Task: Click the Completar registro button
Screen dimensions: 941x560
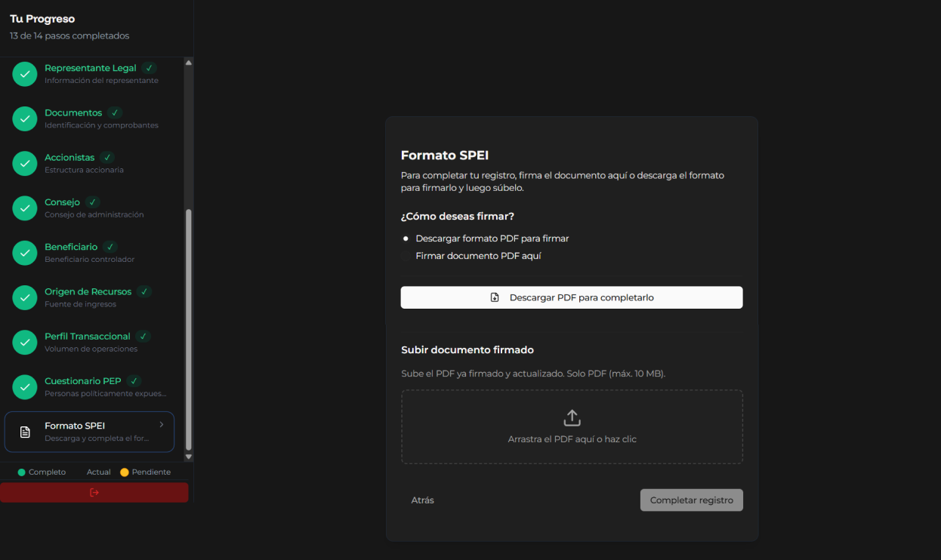Action: pyautogui.click(x=692, y=500)
